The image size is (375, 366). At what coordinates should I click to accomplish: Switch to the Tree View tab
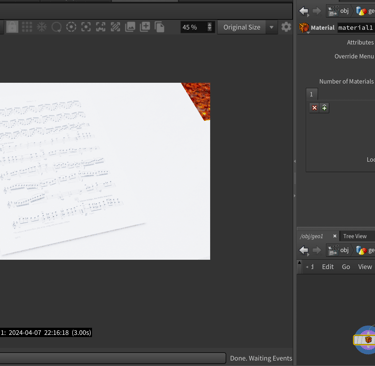(355, 236)
